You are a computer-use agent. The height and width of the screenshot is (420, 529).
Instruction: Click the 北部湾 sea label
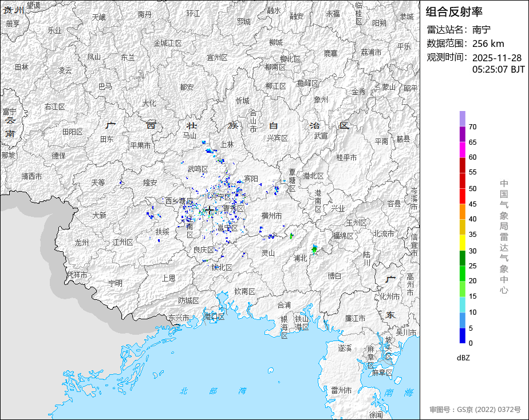point(213,391)
